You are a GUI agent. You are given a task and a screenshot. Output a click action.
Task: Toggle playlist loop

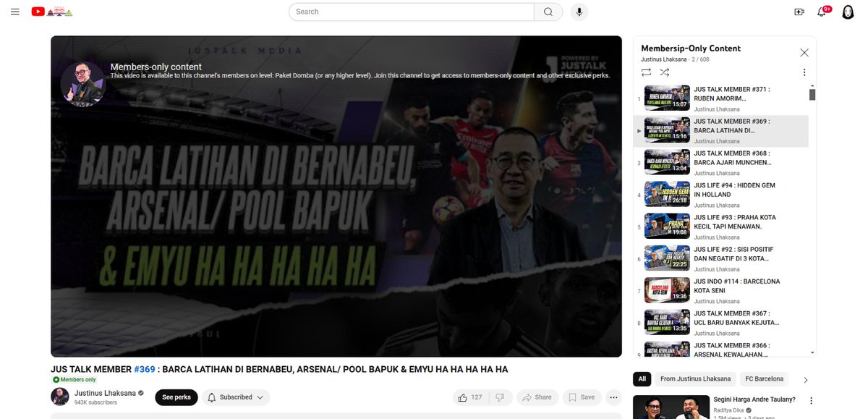[x=646, y=72]
